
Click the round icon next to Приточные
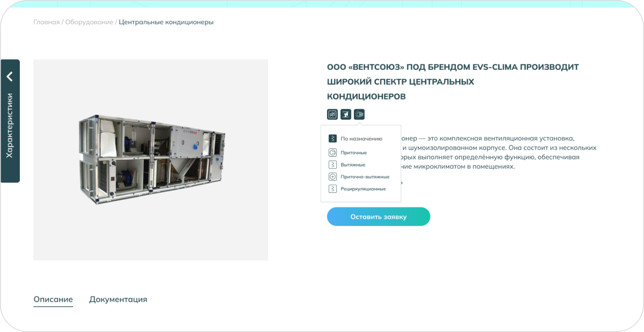pos(332,153)
